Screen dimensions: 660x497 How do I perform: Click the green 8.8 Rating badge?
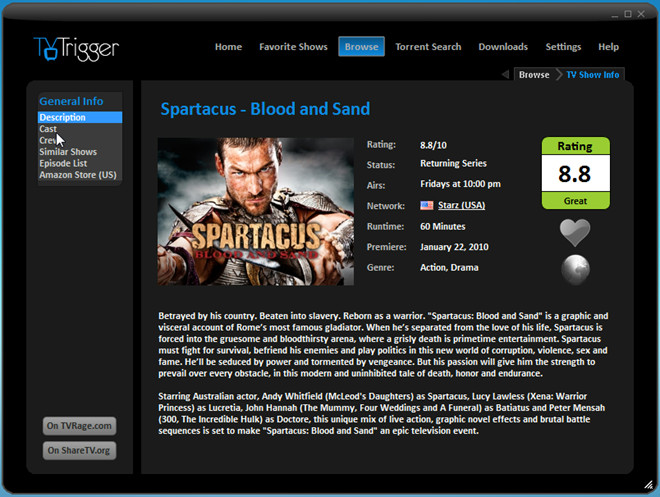[575, 173]
